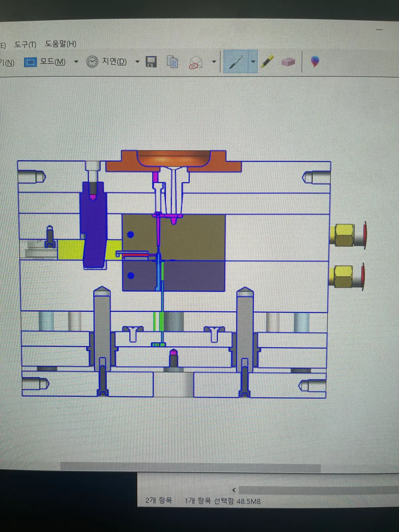Open the Pen options dropdown arrow
This screenshot has height=532, width=399.
tap(253, 62)
